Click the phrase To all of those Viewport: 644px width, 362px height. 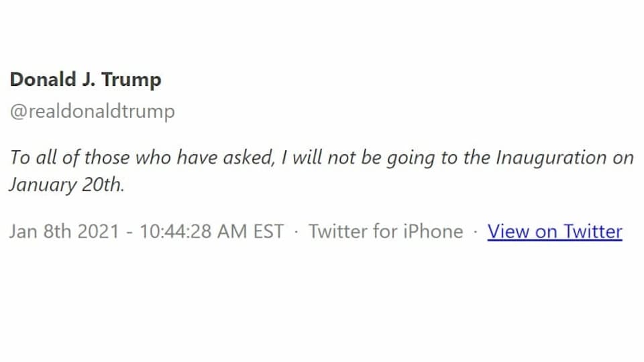(70, 158)
